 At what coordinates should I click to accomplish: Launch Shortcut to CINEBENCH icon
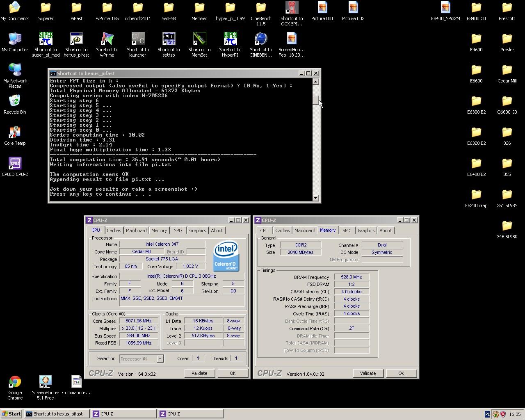tap(261, 45)
